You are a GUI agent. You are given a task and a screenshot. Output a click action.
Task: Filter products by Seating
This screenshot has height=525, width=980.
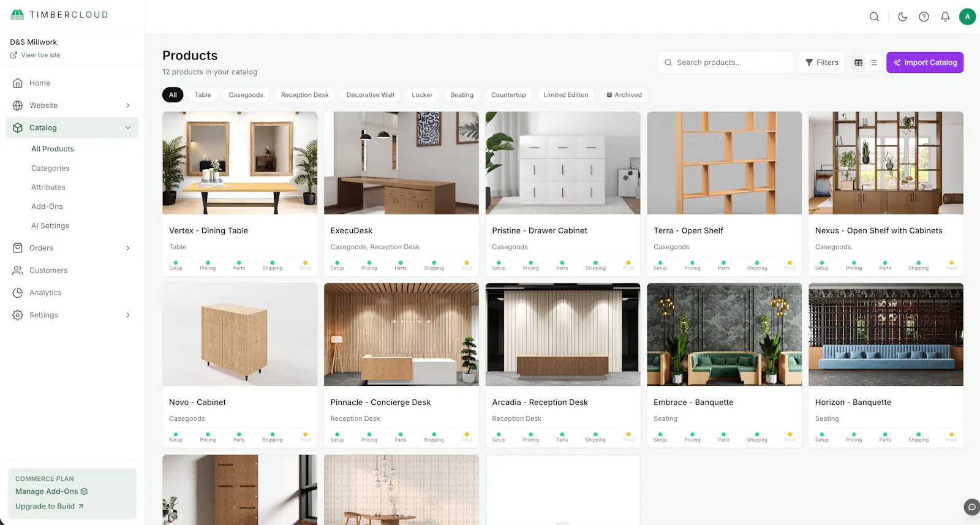(x=462, y=95)
